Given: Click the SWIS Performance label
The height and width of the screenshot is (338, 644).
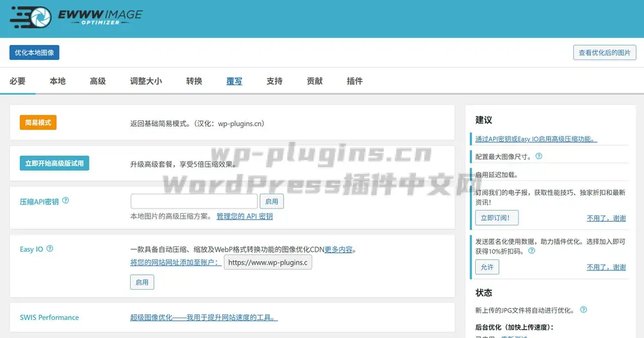Looking at the screenshot, I should click(50, 317).
